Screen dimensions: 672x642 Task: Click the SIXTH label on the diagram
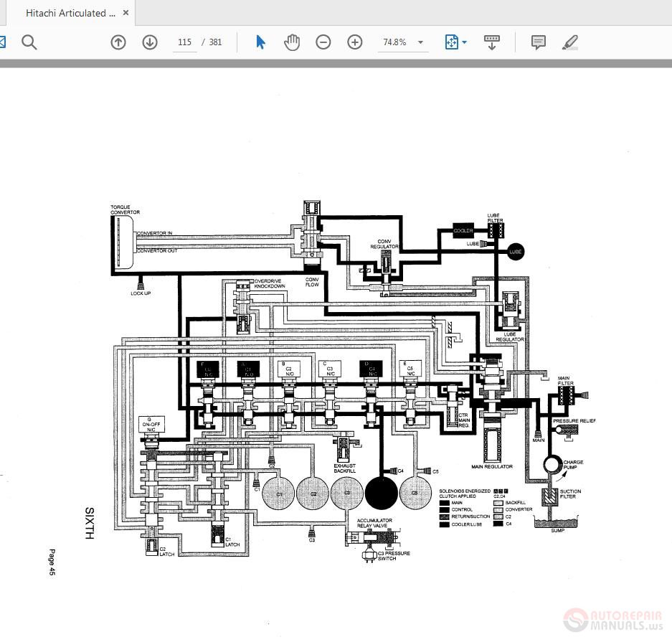point(89,524)
